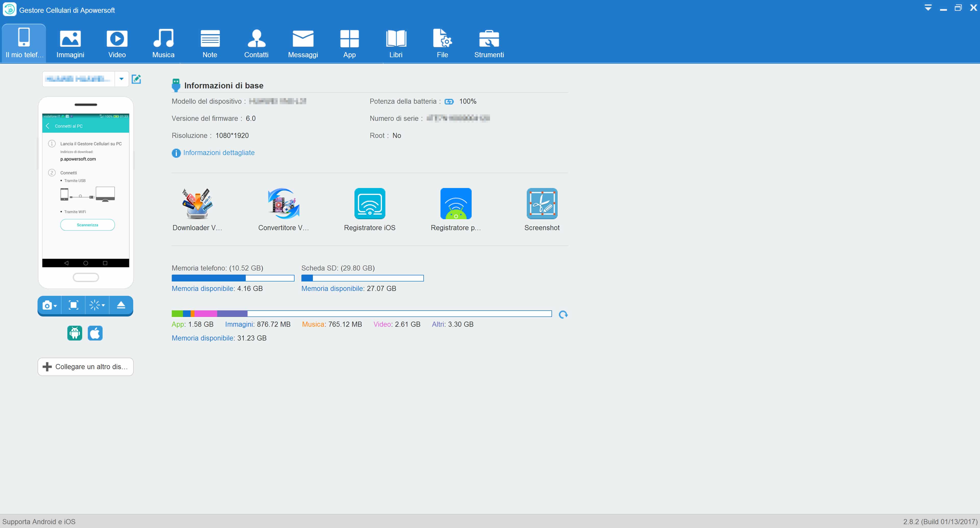980x528 pixels.
Task: Click the edit device name icon
Action: tap(136, 79)
